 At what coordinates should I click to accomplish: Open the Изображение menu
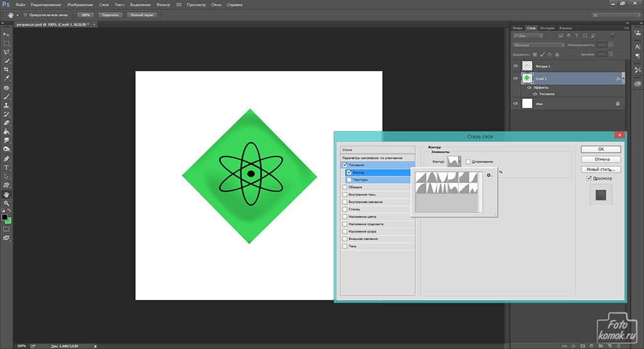80,5
